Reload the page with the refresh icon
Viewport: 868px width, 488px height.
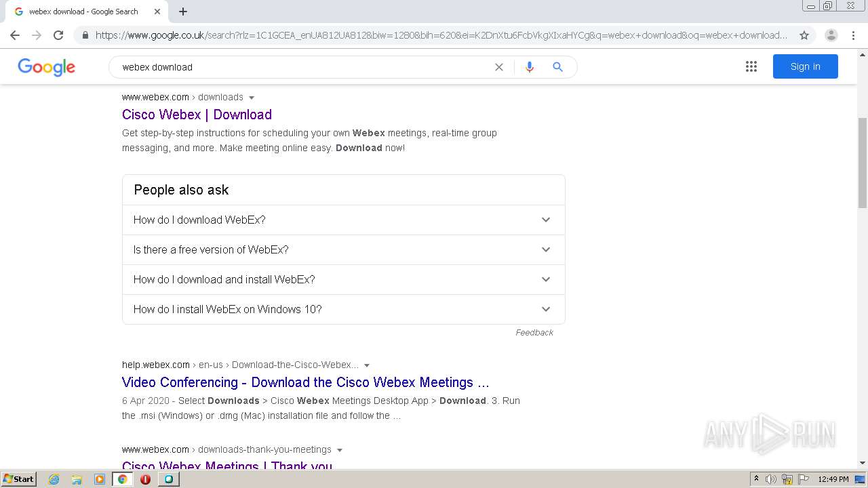58,35
